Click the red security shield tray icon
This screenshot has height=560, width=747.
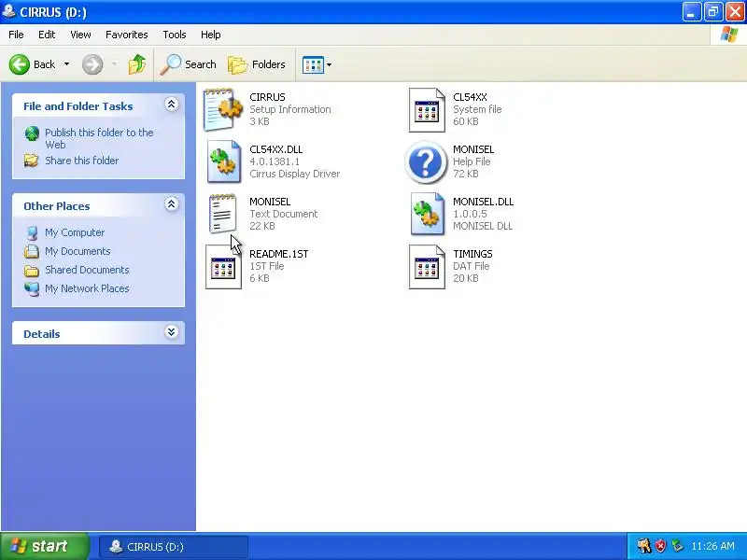pyautogui.click(x=660, y=546)
